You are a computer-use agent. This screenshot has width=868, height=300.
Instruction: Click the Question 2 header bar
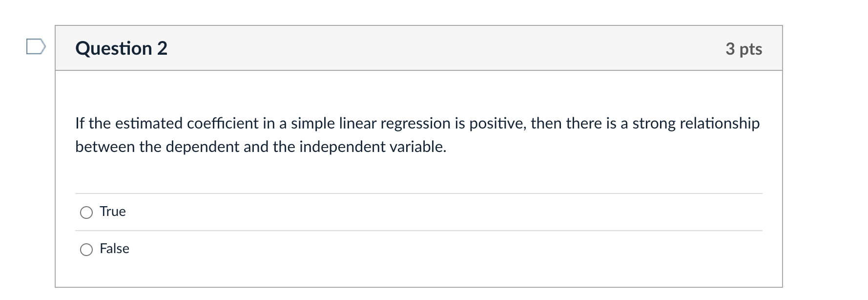coord(420,48)
